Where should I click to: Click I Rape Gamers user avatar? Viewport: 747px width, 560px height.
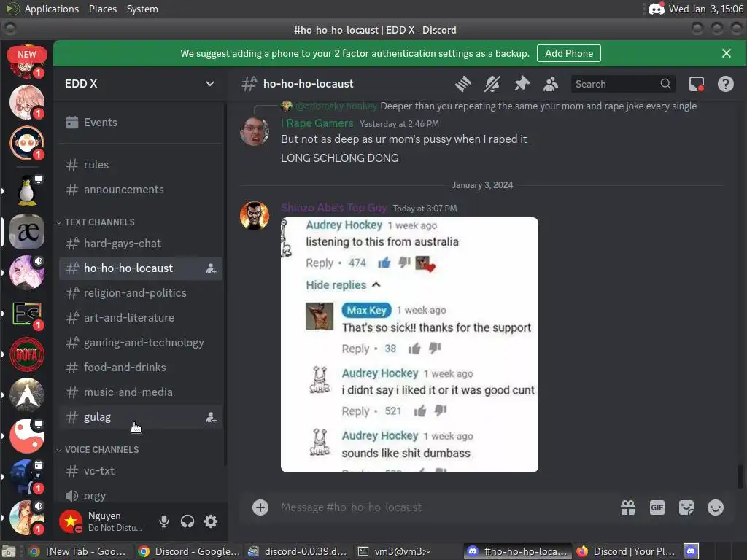point(255,131)
